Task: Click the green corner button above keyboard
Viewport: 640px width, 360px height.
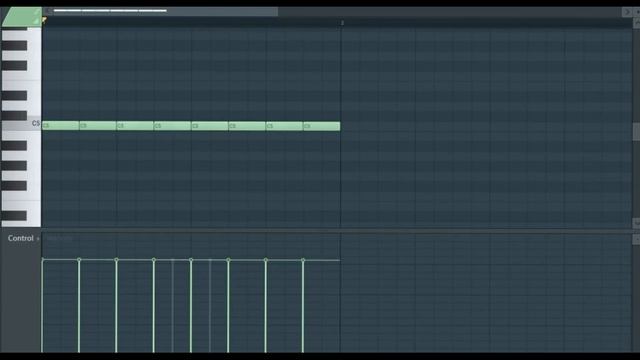Action: click(x=22, y=17)
